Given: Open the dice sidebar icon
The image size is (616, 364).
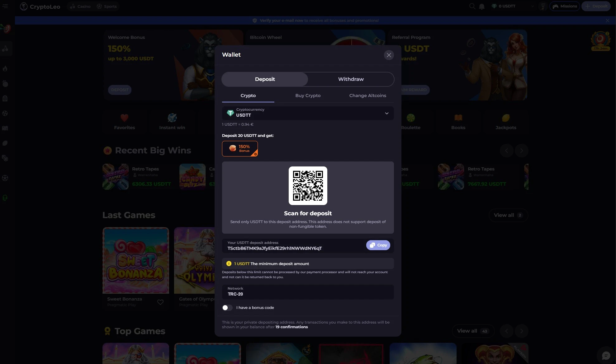Looking at the screenshot, I should [5, 158].
